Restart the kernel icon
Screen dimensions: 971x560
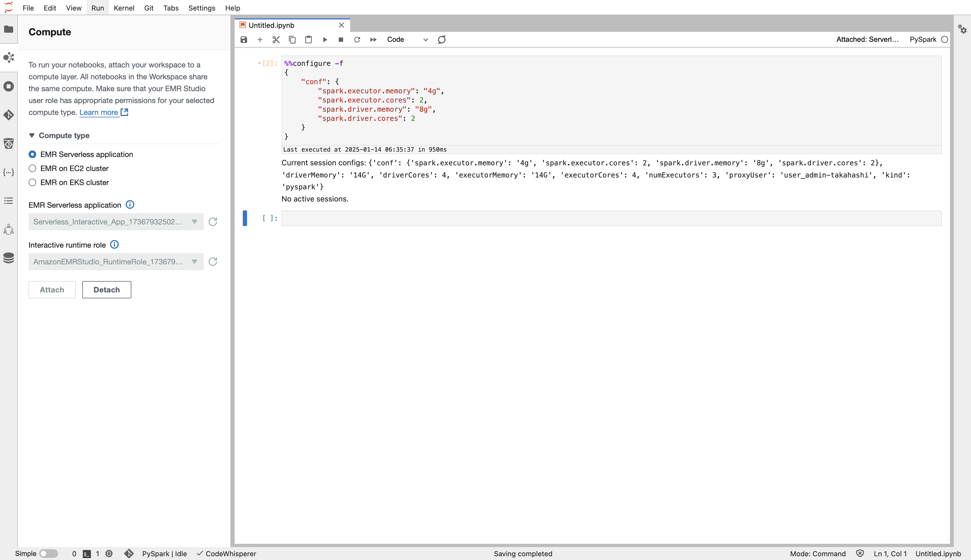357,40
